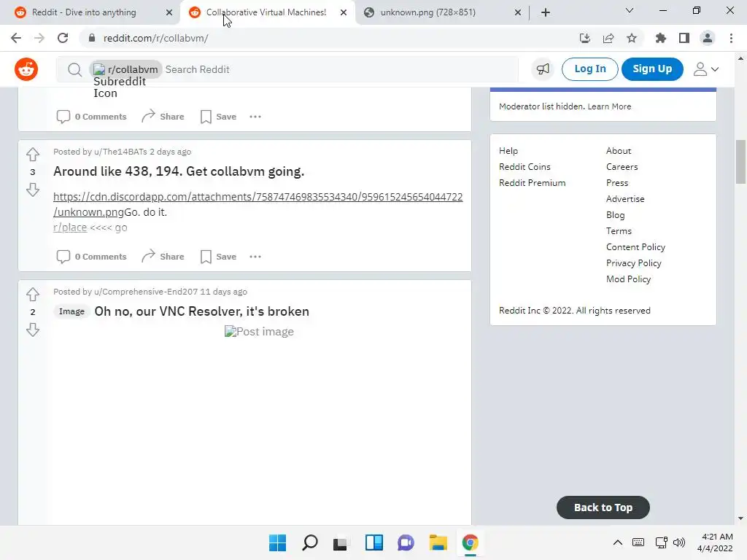Image resolution: width=747 pixels, height=560 pixels.
Task: Click Learn More about moderator list
Action: click(609, 106)
